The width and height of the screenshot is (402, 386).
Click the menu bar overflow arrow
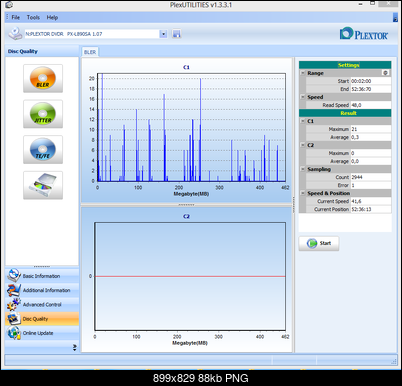coord(395,18)
